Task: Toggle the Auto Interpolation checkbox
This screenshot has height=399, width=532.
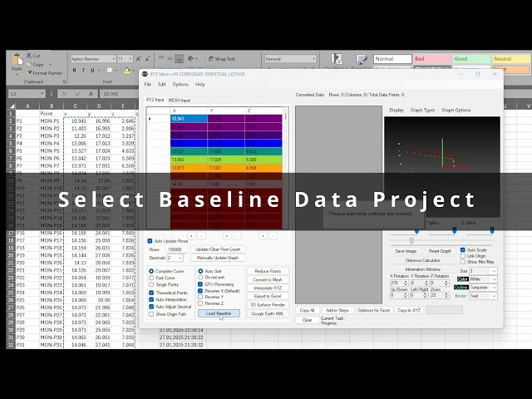Action: (x=151, y=299)
